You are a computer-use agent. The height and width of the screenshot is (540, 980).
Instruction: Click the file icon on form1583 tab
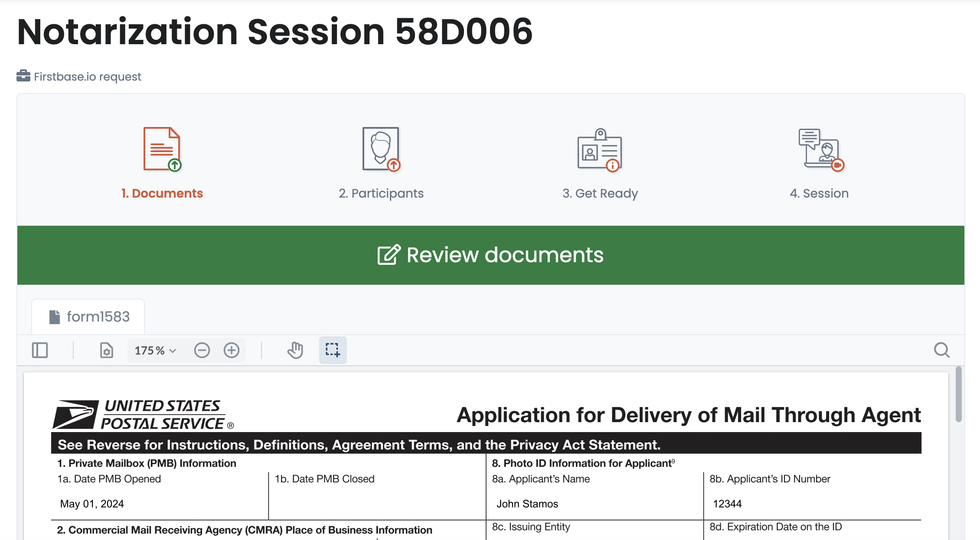point(55,317)
